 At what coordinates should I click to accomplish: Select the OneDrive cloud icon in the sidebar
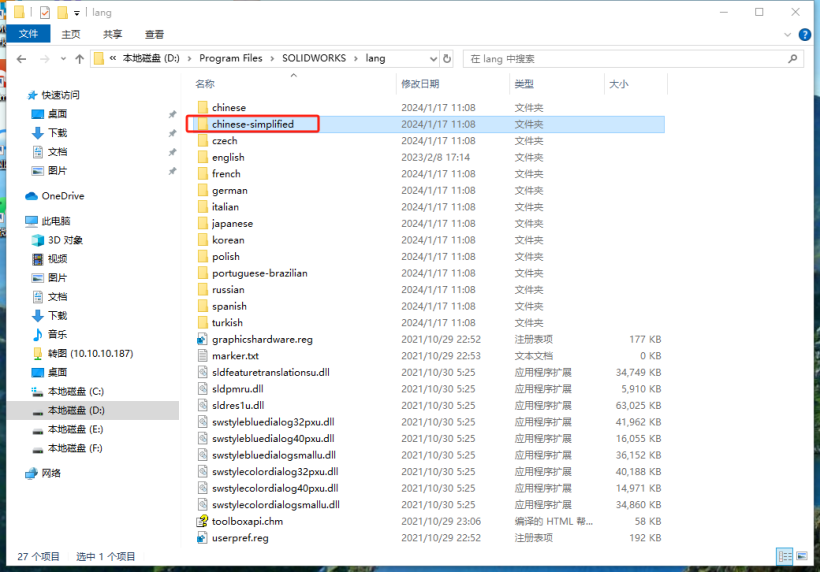coord(32,196)
